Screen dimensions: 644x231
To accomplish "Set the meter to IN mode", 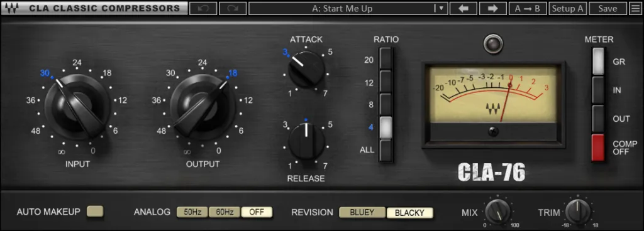I will (x=598, y=90).
